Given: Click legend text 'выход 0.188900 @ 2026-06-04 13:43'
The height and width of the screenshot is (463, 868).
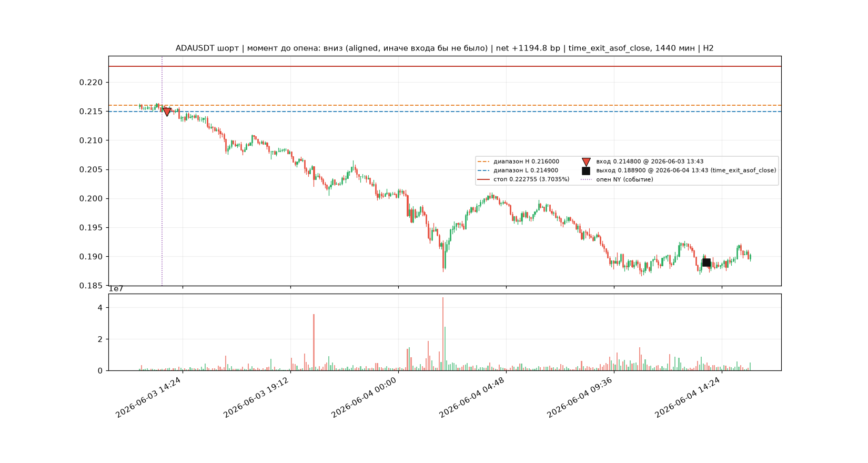Looking at the screenshot, I should 652,170.
